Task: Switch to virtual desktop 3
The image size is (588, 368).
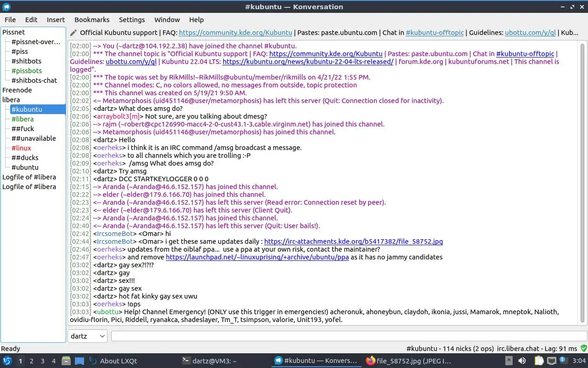Action: 43,361
